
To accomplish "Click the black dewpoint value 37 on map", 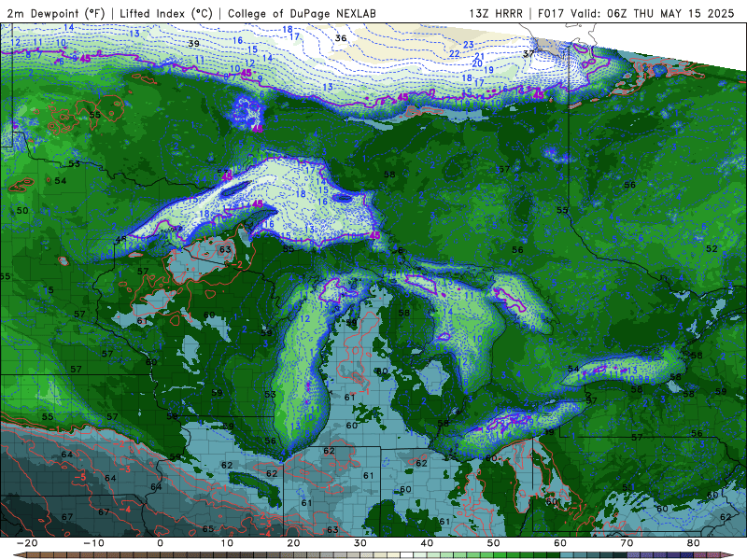I will [x=529, y=54].
